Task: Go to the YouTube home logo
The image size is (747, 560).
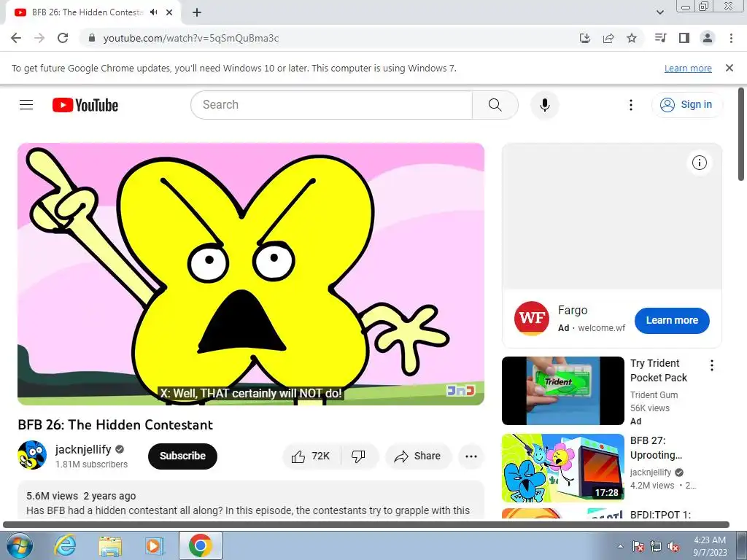Action: pyautogui.click(x=85, y=105)
